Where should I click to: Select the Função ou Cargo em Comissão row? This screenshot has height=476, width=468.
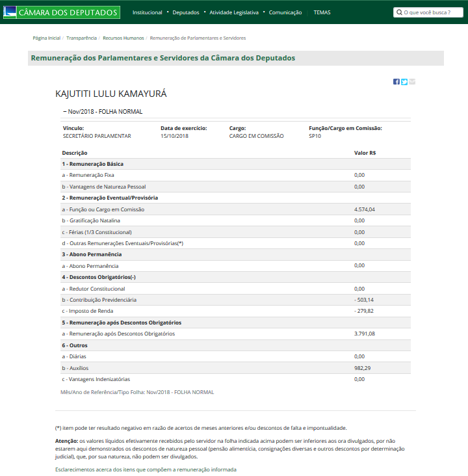[x=104, y=209]
